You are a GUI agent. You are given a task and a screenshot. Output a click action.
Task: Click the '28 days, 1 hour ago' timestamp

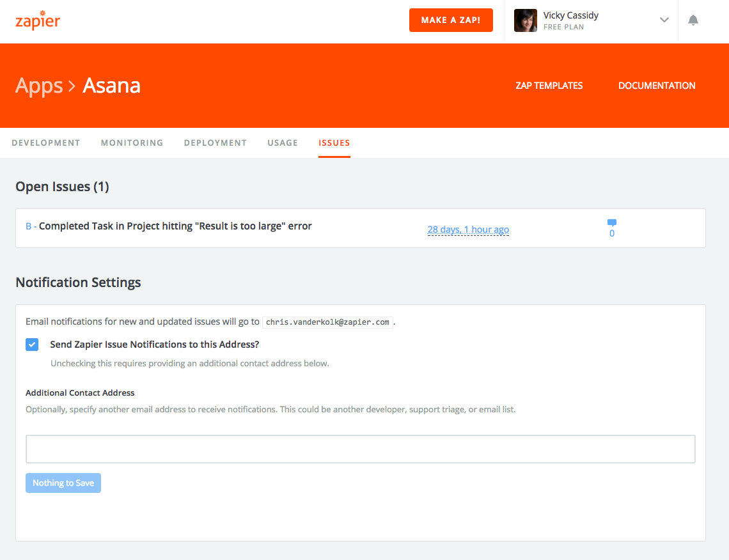pos(468,229)
